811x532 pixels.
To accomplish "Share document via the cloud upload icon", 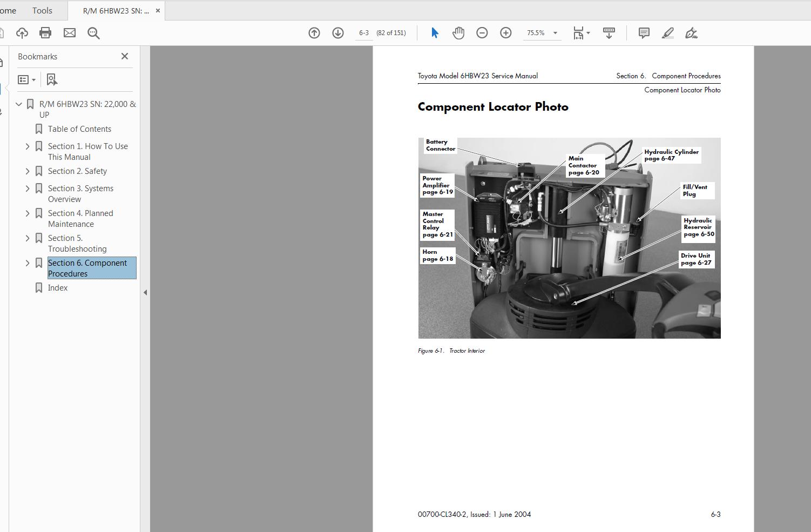I will click(22, 33).
